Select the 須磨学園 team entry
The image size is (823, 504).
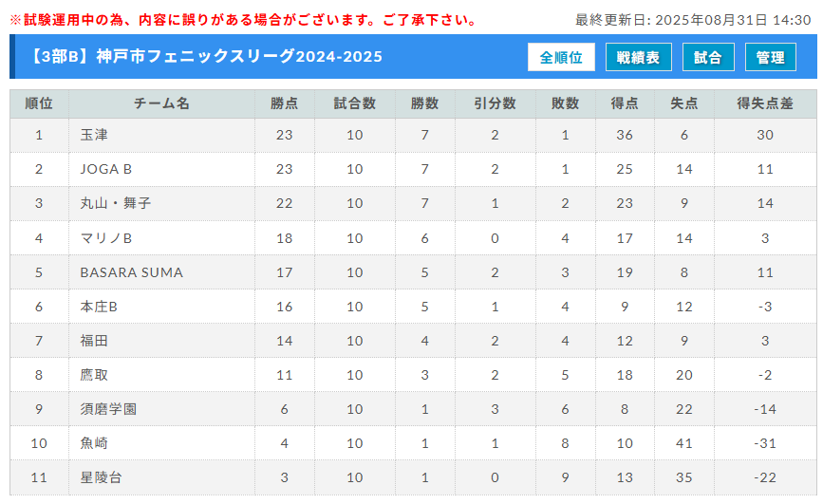click(108, 409)
